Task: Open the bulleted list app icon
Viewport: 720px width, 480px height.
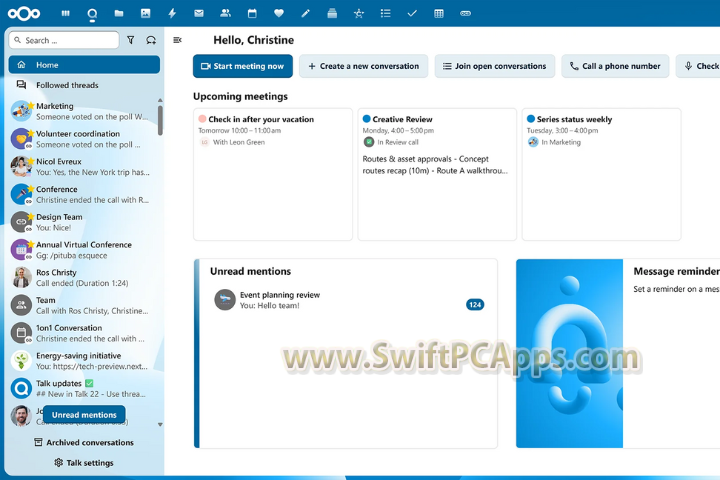Action: (x=385, y=13)
